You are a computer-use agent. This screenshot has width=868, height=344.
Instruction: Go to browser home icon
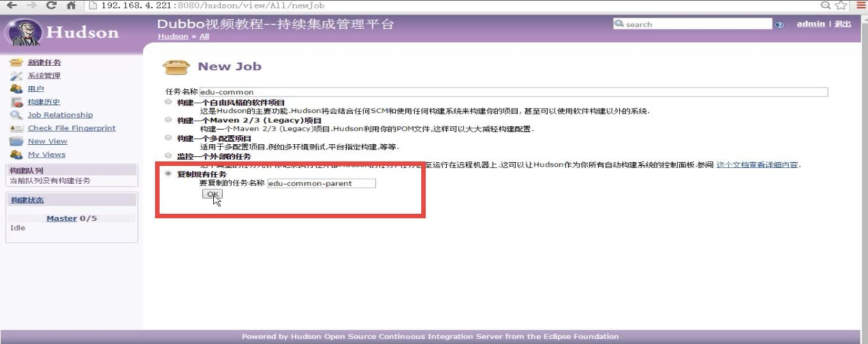(71, 5)
